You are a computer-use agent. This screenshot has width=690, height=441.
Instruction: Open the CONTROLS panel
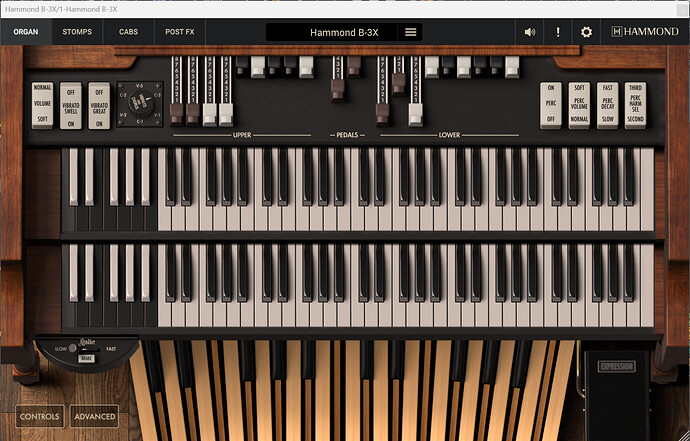click(x=40, y=416)
